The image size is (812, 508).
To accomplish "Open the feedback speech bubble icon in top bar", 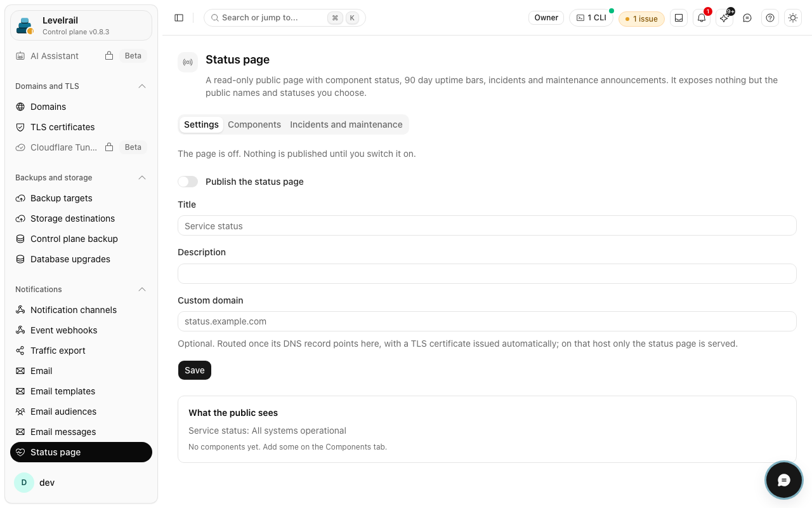I will click(747, 18).
